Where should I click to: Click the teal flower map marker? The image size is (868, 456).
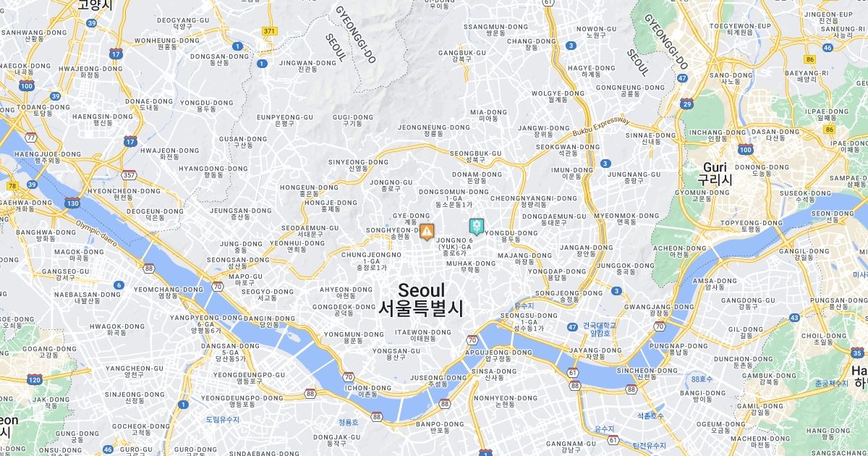click(476, 227)
